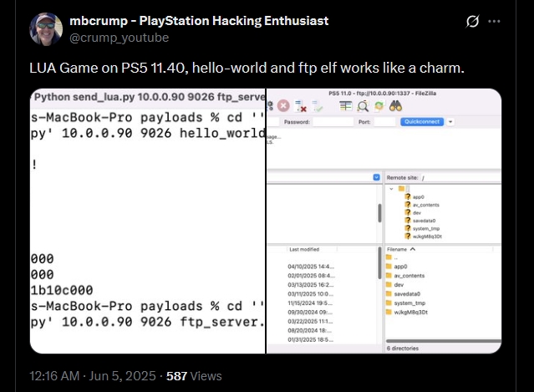
Task: Click terminal output line '1b10c000'
Action: (x=62, y=290)
